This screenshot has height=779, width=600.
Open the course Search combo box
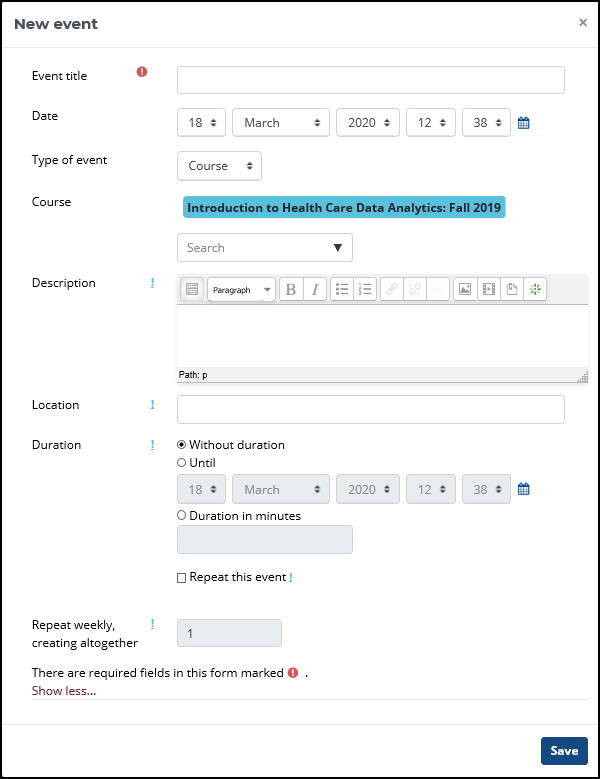coord(264,248)
